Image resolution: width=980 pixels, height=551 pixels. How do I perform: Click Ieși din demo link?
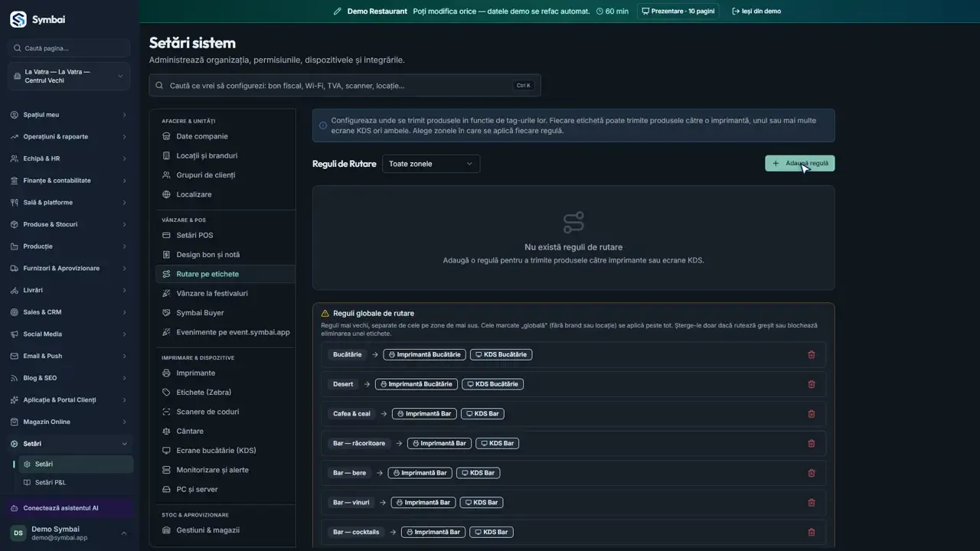pyautogui.click(x=756, y=11)
